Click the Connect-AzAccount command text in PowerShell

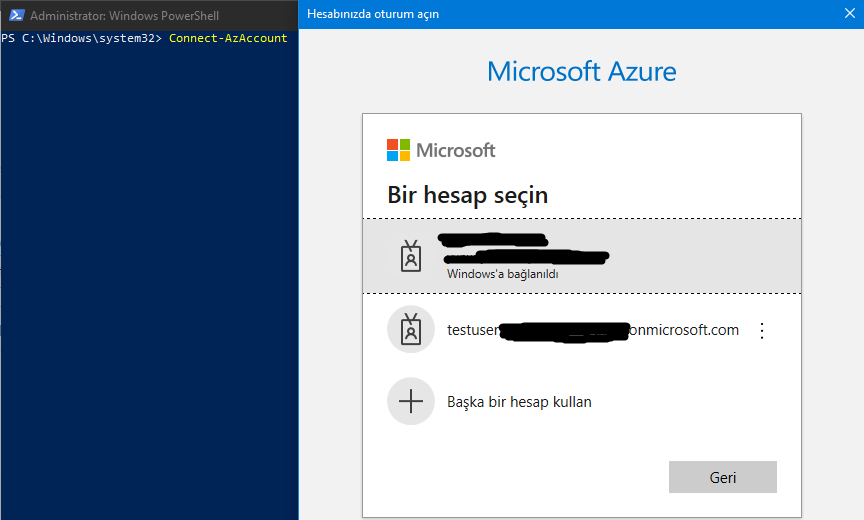click(x=228, y=38)
